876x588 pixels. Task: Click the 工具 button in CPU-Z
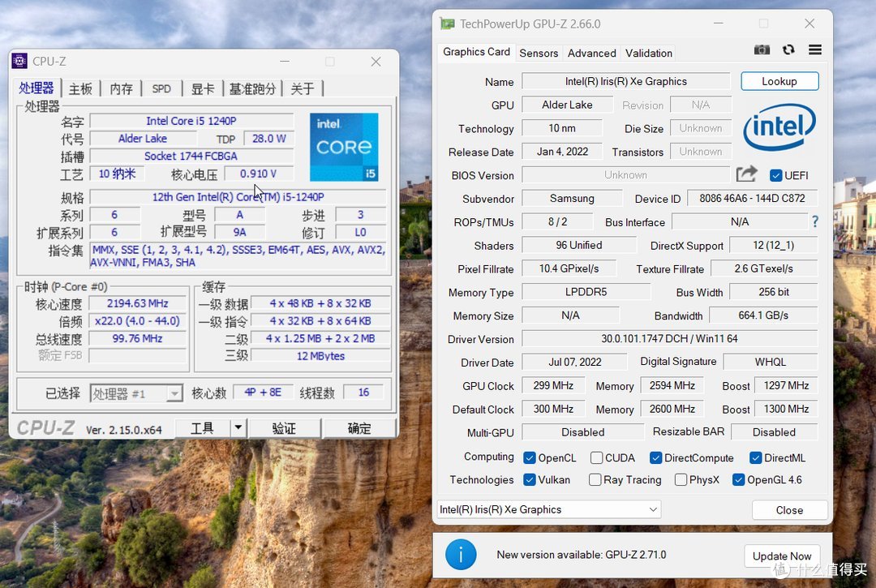[202, 428]
